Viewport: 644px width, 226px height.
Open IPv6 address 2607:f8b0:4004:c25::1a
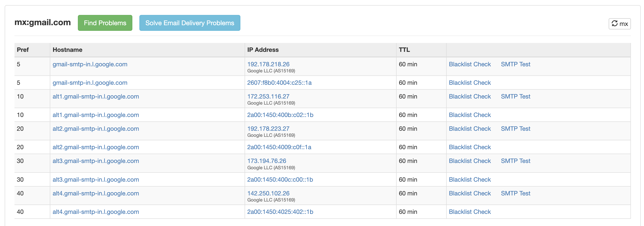pos(279,83)
